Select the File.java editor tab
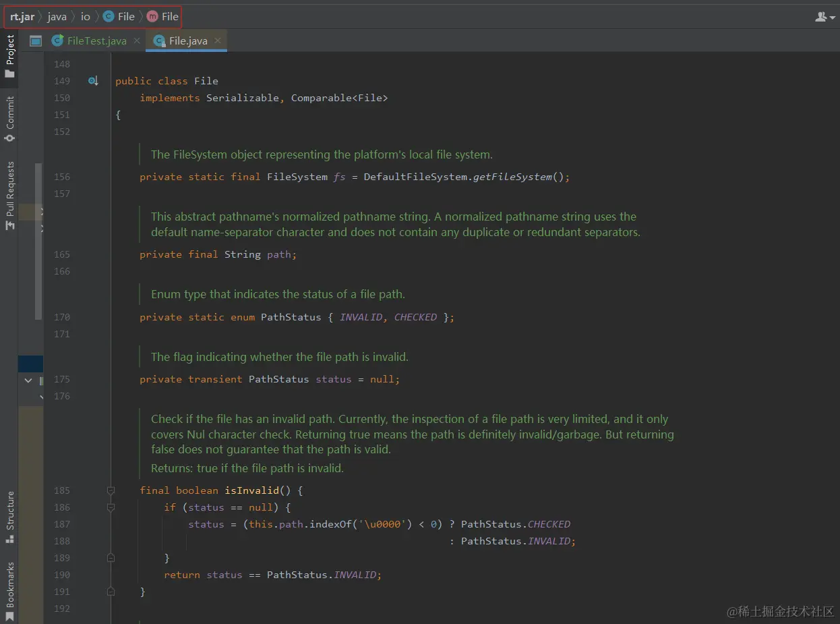Viewport: 840px width, 624px height. pyautogui.click(x=187, y=41)
